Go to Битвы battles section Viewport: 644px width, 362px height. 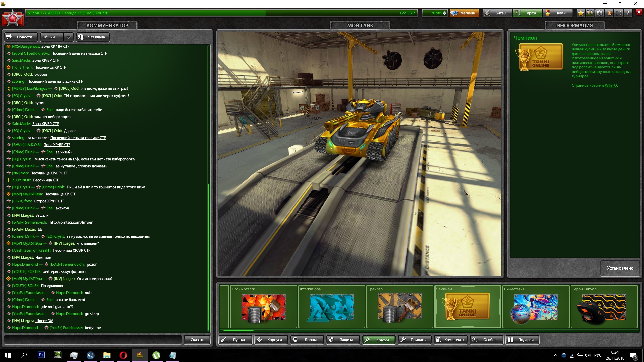(497, 13)
